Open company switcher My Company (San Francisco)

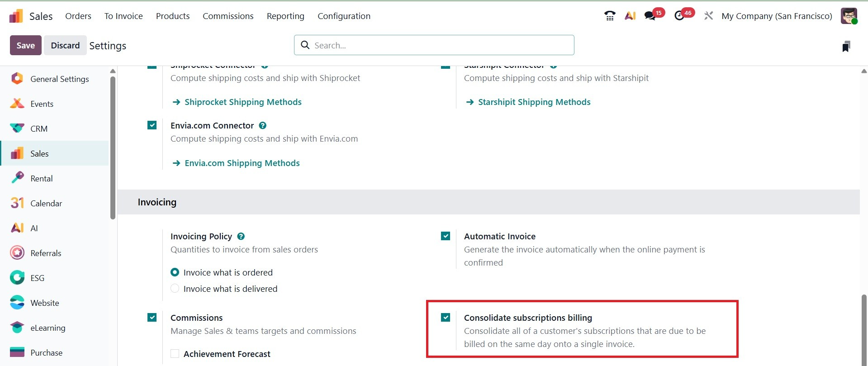[x=777, y=16]
